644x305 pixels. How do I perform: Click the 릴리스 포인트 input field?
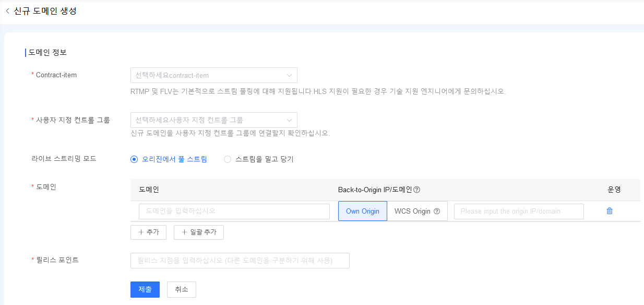[240, 260]
